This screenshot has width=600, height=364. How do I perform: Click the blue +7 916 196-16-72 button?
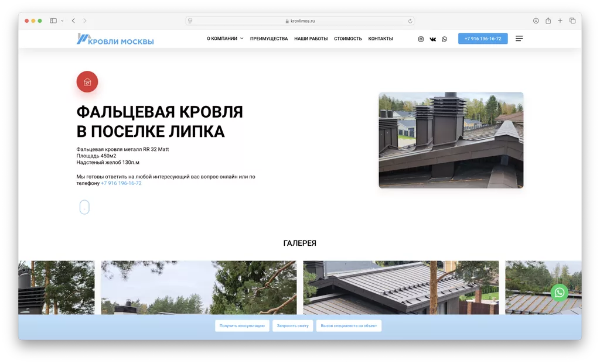click(483, 39)
